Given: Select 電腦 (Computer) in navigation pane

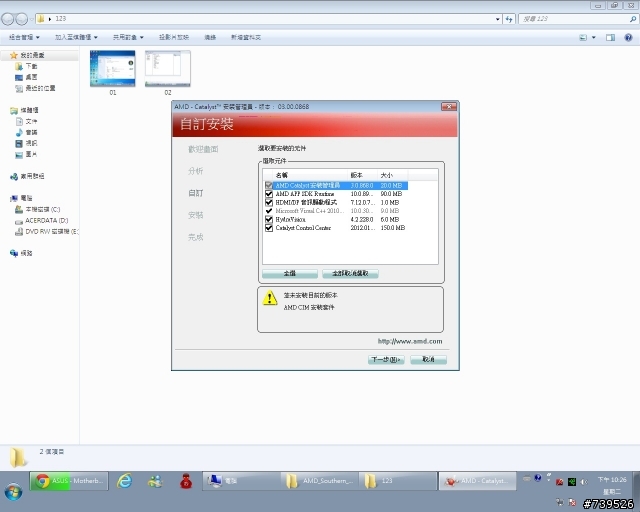Looking at the screenshot, I should (x=27, y=198).
